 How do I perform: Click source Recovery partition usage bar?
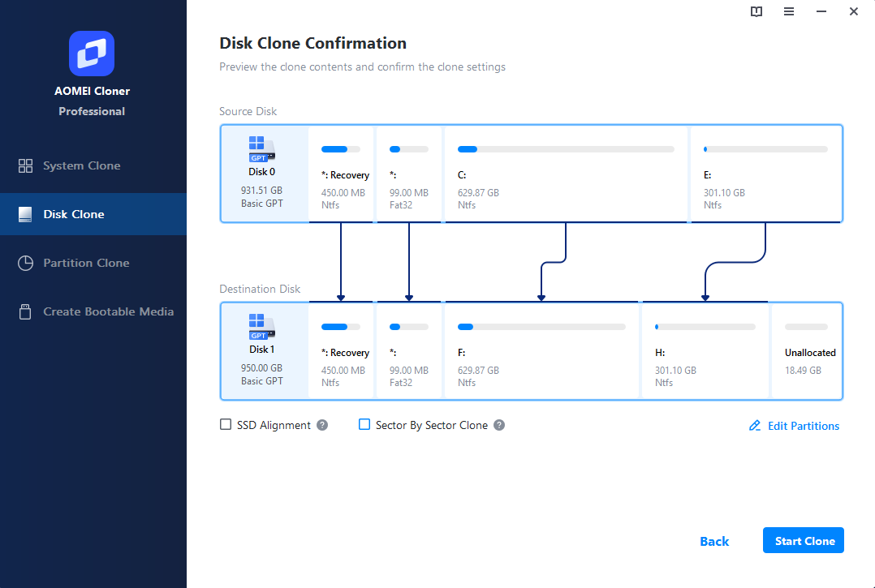pos(341,149)
